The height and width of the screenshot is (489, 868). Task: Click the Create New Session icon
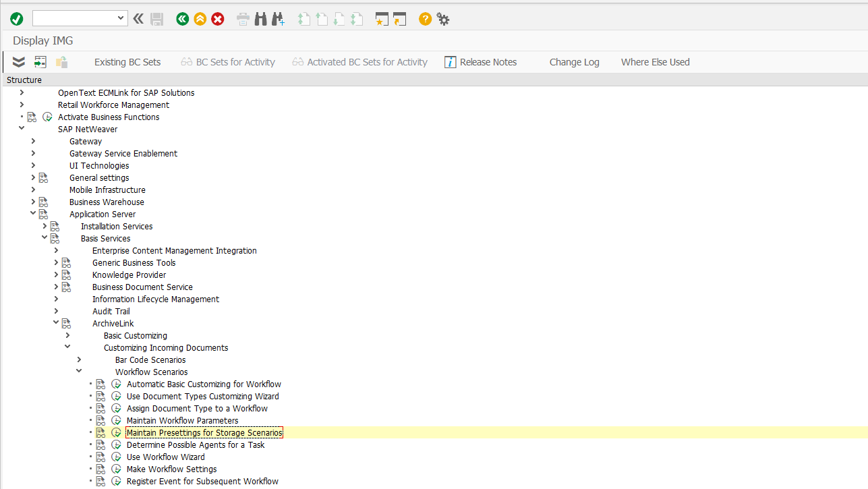tap(382, 19)
